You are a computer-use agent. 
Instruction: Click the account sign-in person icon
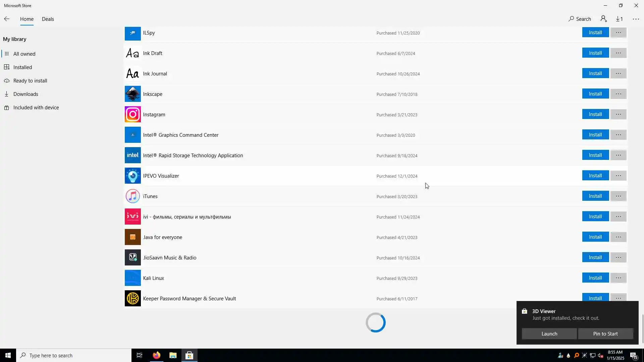pyautogui.click(x=604, y=19)
